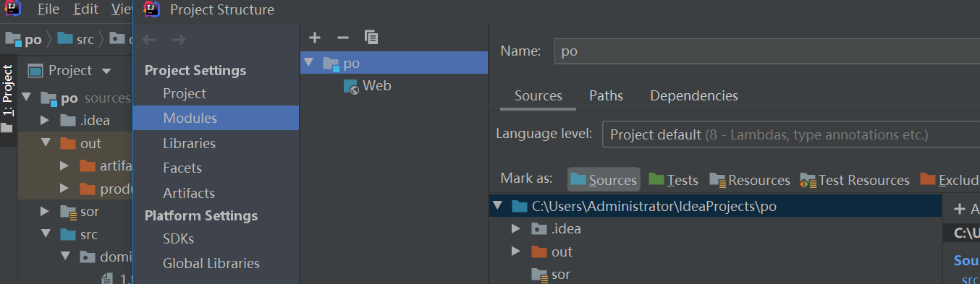Image resolution: width=980 pixels, height=284 pixels.
Task: Select the Web facet icon under po
Action: tap(351, 87)
